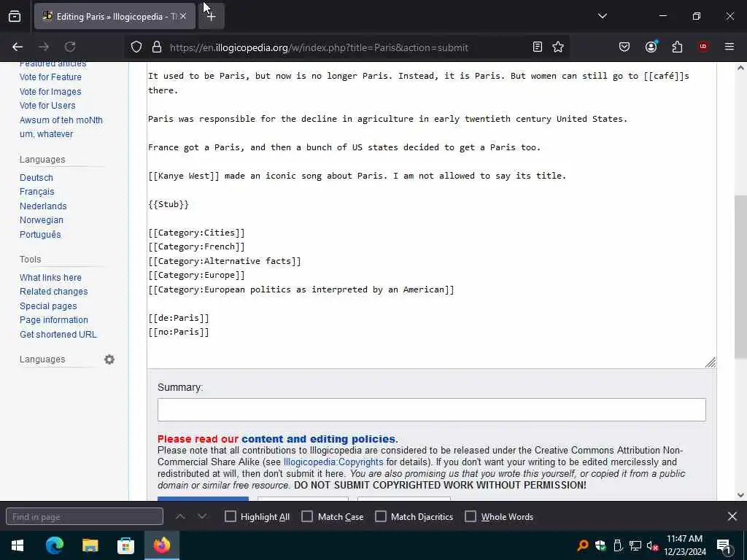
Task: Switch to Français language version
Action: (x=37, y=192)
